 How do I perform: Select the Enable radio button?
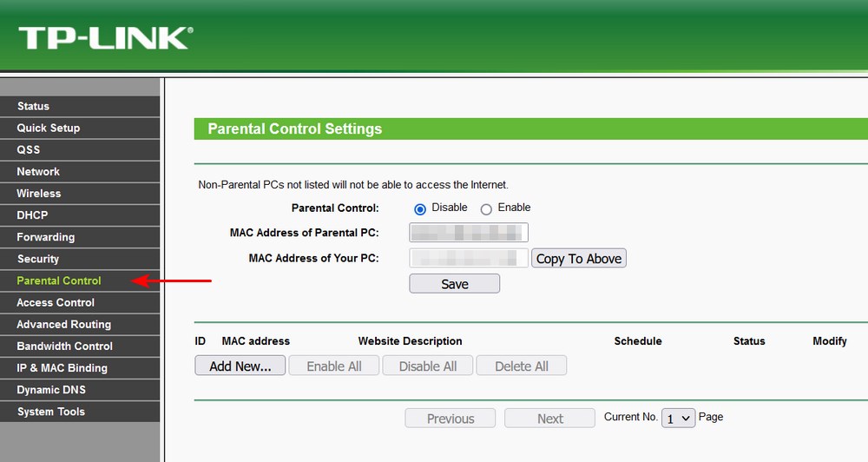tap(486, 208)
